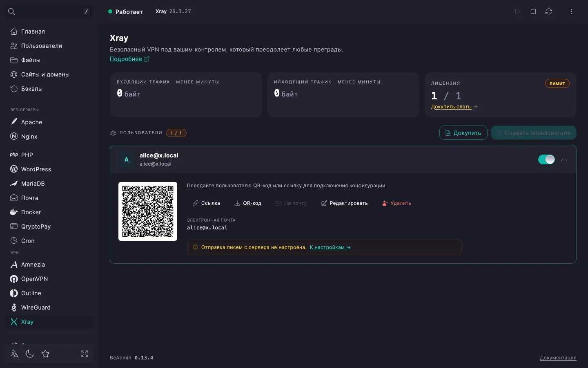This screenshot has width=588, height=368.
Task: Click the Outline VPN icon
Action: pos(14,293)
